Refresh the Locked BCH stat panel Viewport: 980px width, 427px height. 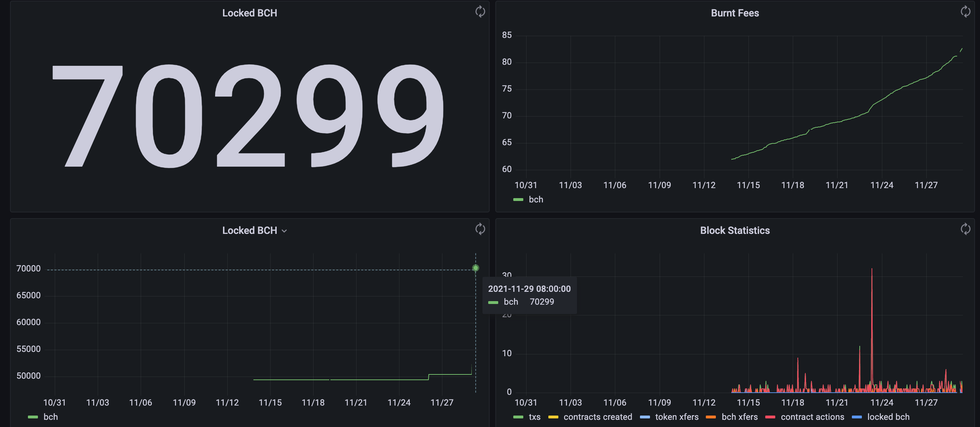point(480,11)
